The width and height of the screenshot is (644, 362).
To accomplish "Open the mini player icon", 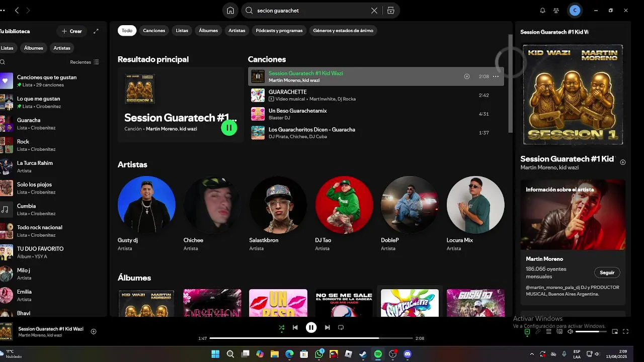I will coord(615,331).
